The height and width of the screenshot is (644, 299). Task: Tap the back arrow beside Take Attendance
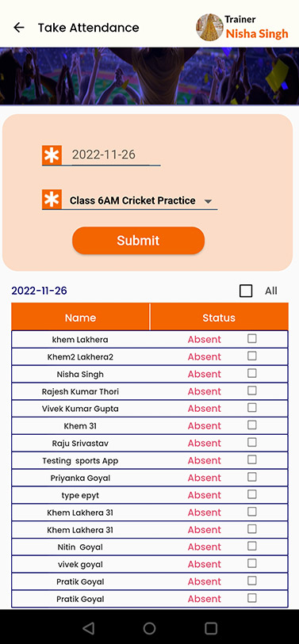click(x=19, y=28)
